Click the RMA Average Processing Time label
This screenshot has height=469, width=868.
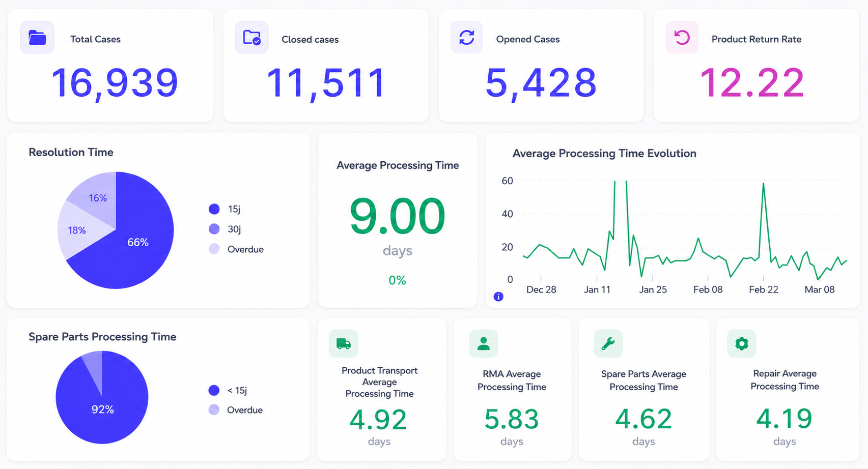pyautogui.click(x=512, y=380)
